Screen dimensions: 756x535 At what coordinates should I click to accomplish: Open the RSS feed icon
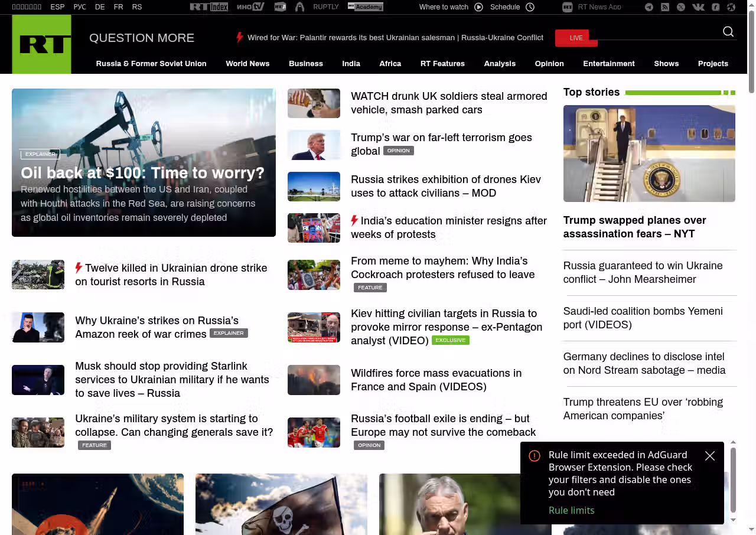click(x=665, y=7)
